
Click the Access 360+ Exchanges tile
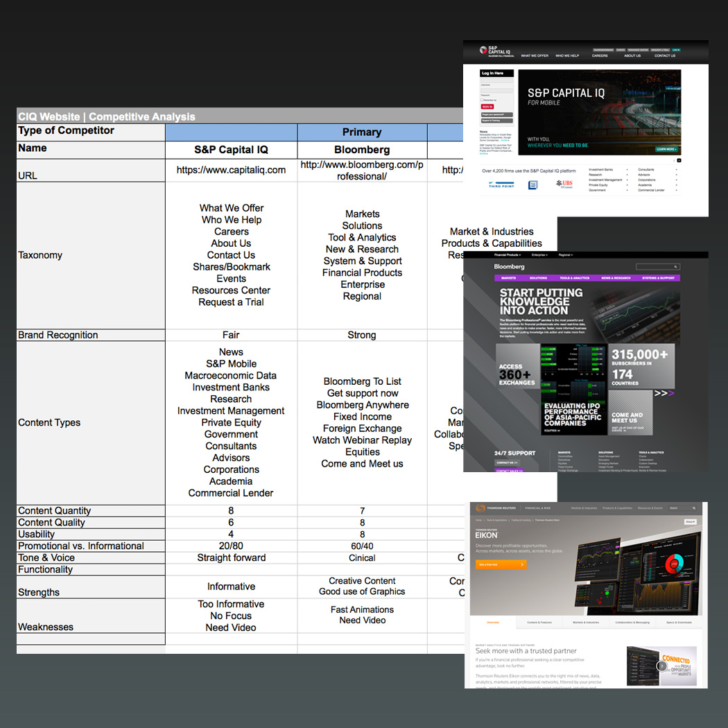(x=518, y=365)
